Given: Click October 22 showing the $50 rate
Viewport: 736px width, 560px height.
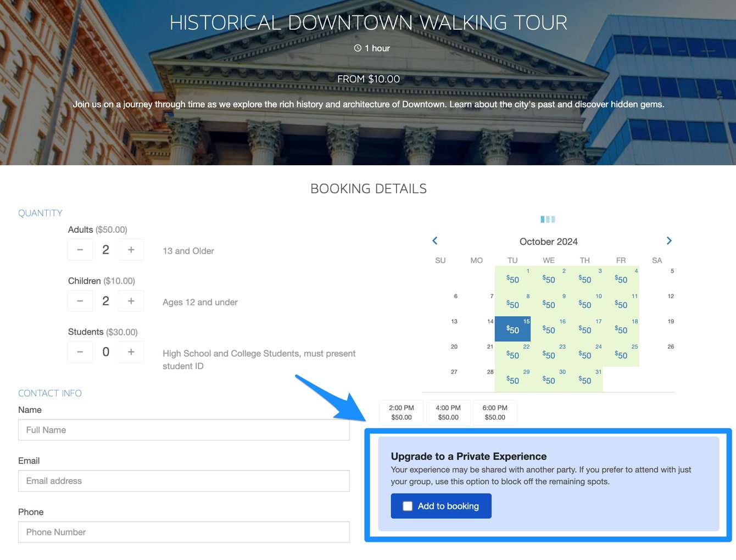Looking at the screenshot, I should click(x=512, y=354).
